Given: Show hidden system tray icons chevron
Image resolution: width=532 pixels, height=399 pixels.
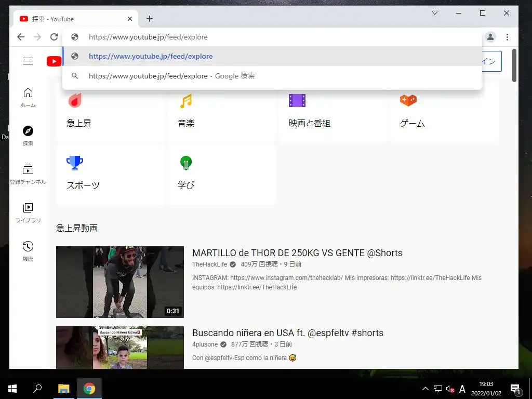Looking at the screenshot, I should click(425, 389).
